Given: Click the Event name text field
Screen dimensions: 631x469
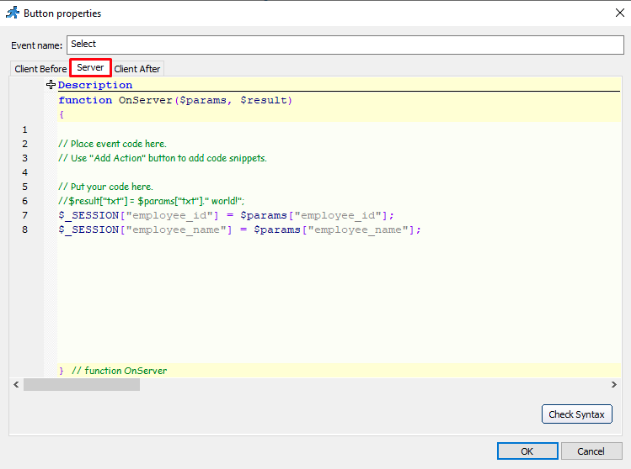Looking at the screenshot, I should click(345, 45).
